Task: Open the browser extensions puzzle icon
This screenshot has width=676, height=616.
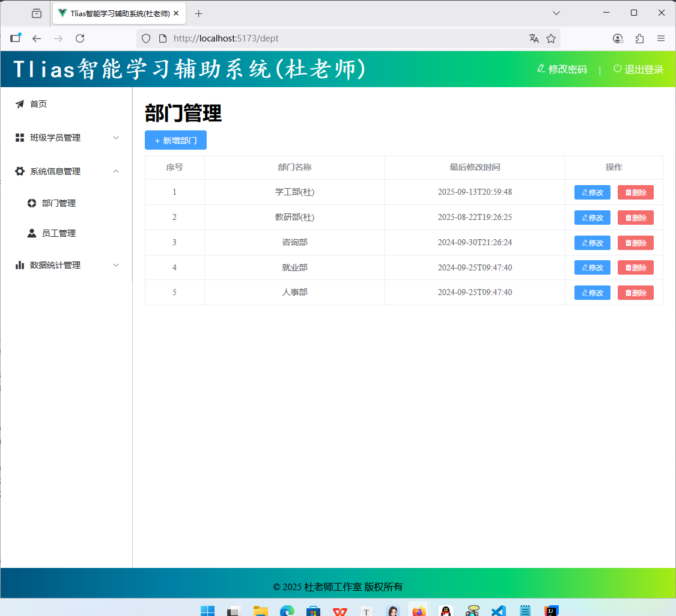Action: click(x=639, y=38)
